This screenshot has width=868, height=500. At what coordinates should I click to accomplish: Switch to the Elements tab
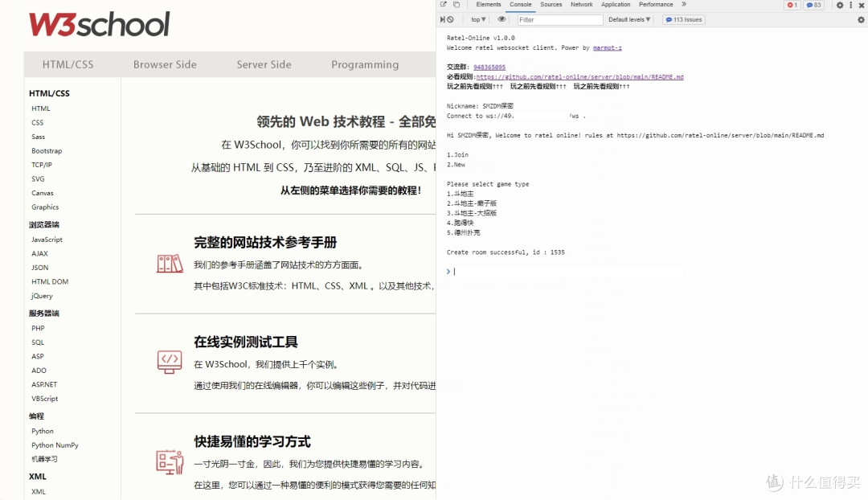tap(489, 5)
